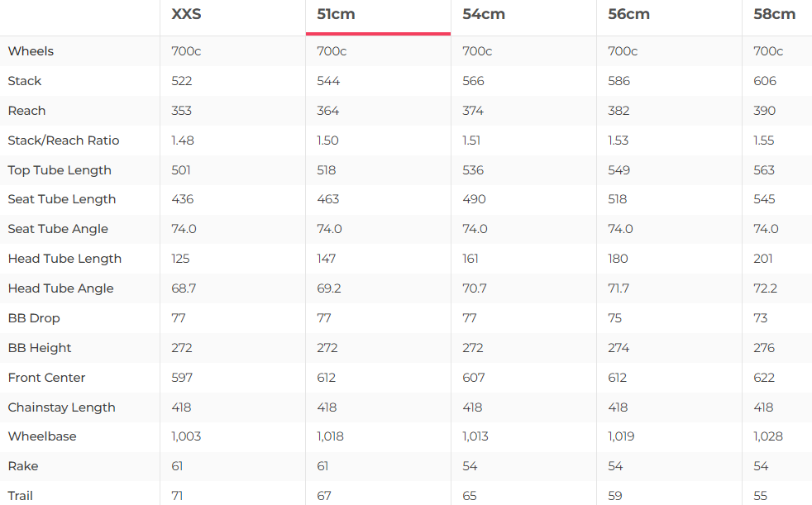Image resolution: width=812 pixels, height=505 pixels.
Task: Click the Trail row label
Action: point(21,496)
